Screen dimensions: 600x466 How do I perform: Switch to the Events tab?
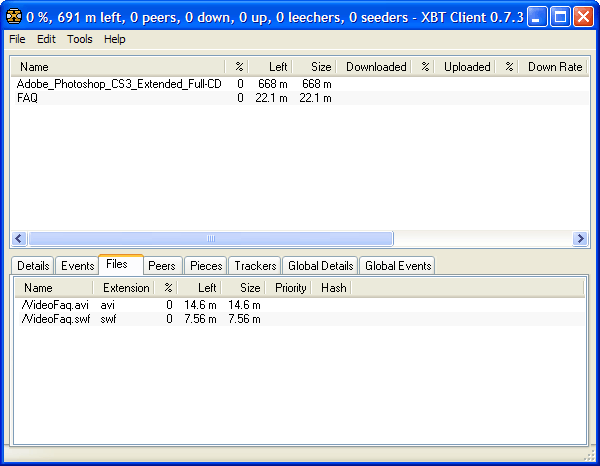[78, 266]
